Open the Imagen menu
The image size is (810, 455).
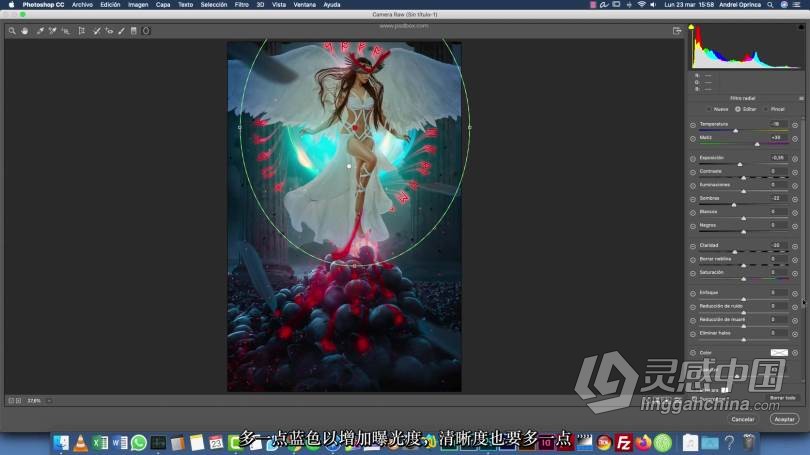click(138, 5)
